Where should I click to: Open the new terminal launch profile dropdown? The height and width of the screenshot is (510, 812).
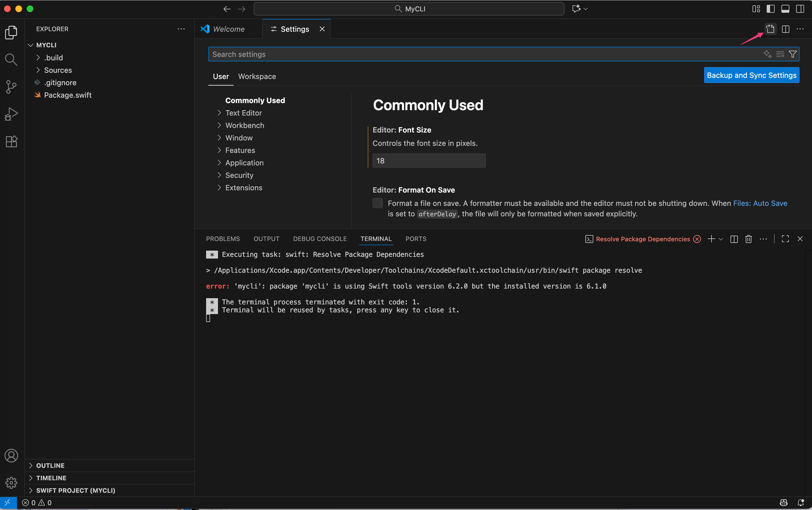click(721, 239)
